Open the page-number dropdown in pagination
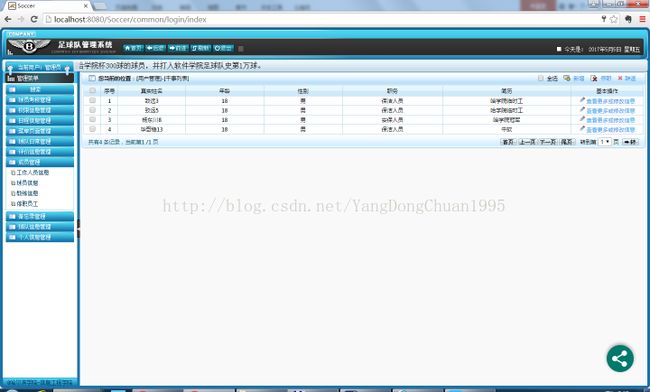The height and width of the screenshot is (392, 650). tap(605, 142)
